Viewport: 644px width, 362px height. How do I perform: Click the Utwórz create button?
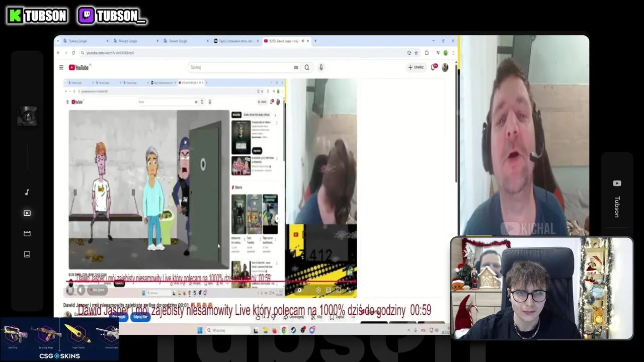point(417,67)
